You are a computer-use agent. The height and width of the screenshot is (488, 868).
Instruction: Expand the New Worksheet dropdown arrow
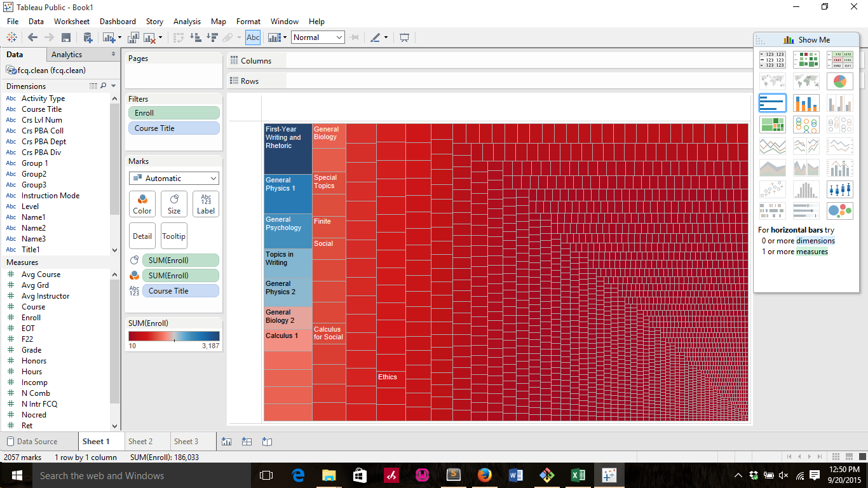[x=119, y=37]
